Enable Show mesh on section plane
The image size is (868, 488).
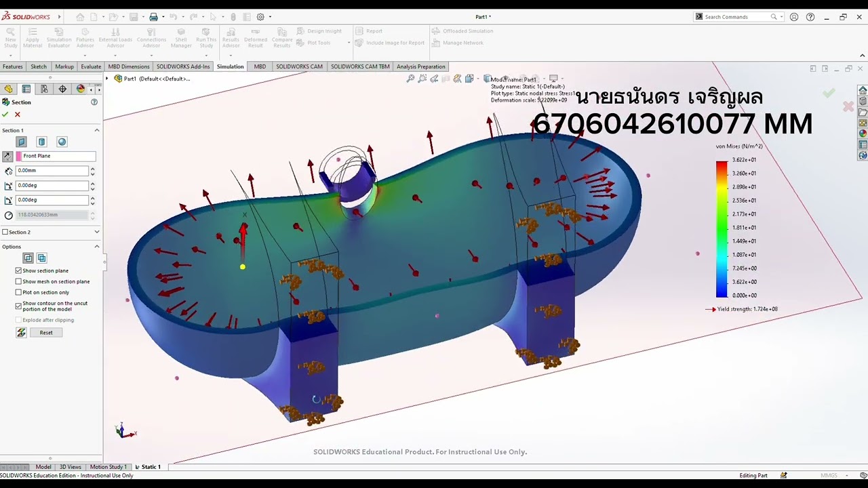pos(19,282)
